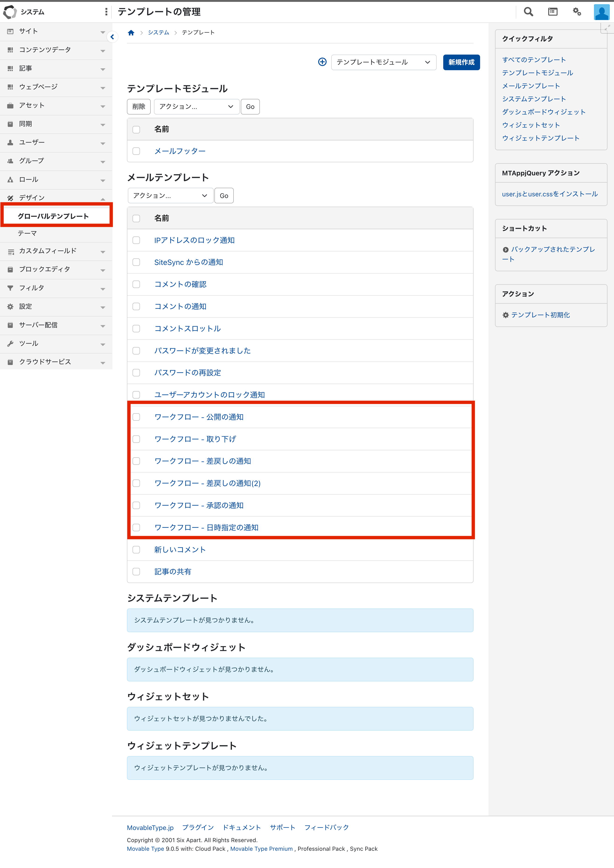Select グローバルテンプレート in sidebar
The width and height of the screenshot is (614, 868).
53,216
